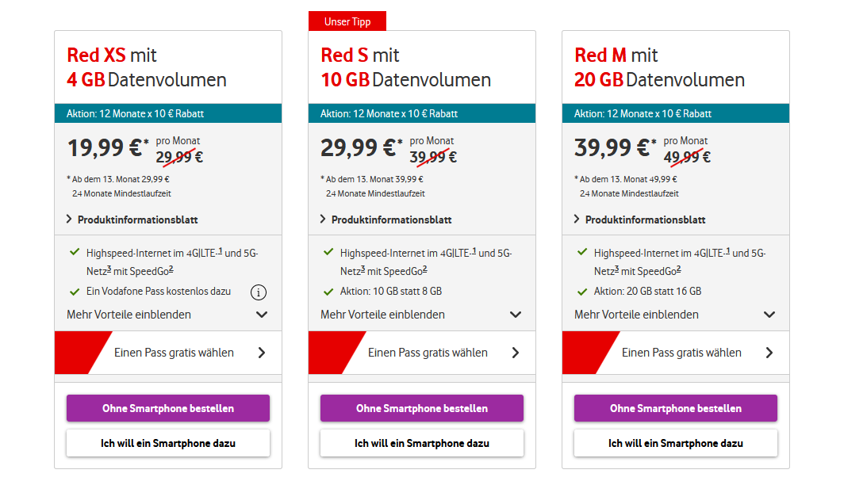867x504 pixels.
Task: Click the arrow on Red M pass banner
Action: point(768,352)
